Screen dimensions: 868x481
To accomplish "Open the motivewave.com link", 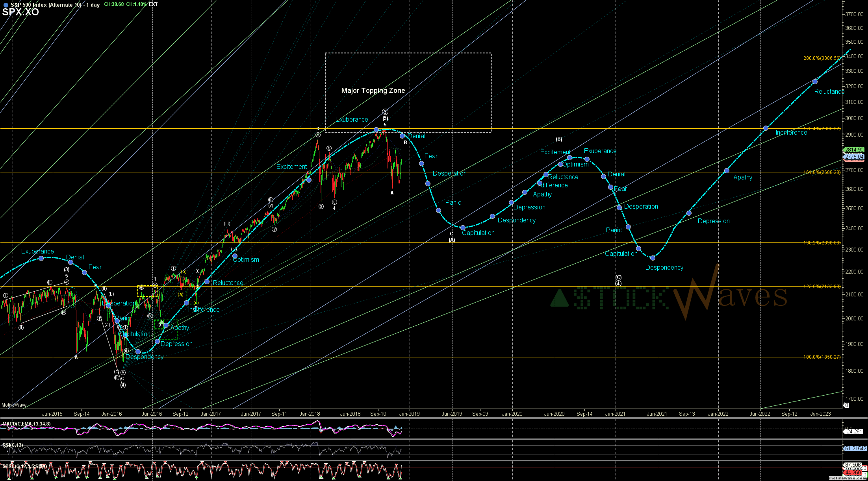I will click(x=848, y=478).
